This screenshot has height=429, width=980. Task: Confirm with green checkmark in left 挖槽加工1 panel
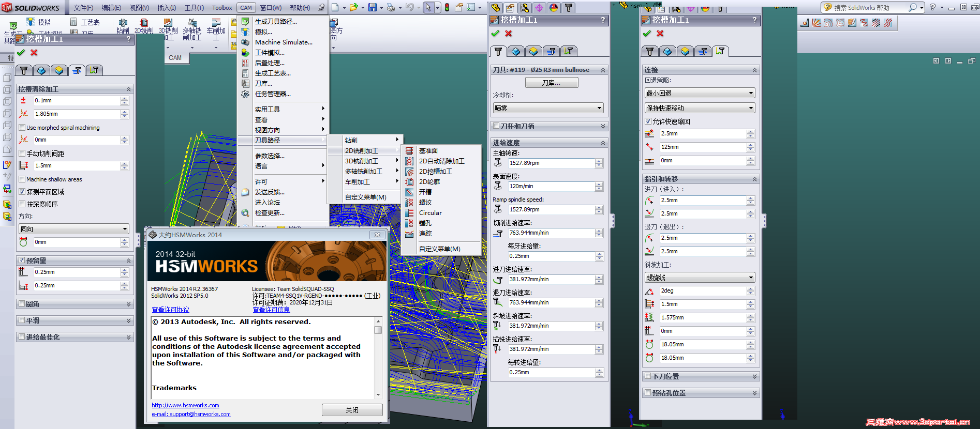click(21, 53)
